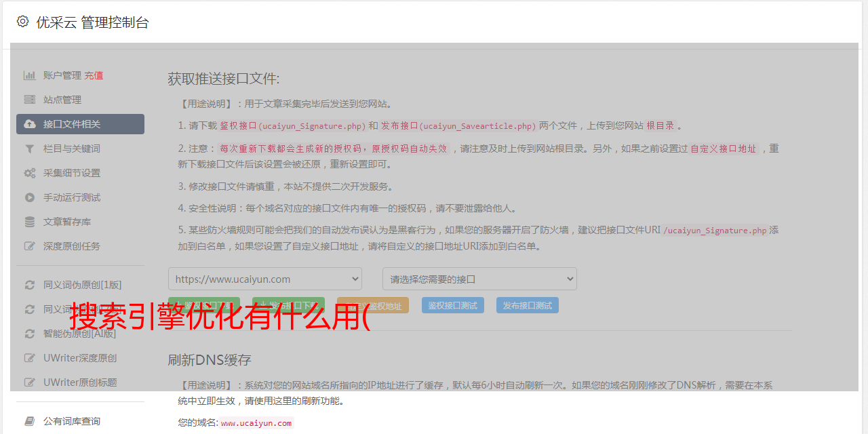Click the 发布接口测试 button
Image resolution: width=868 pixels, height=434 pixels.
[x=528, y=305]
